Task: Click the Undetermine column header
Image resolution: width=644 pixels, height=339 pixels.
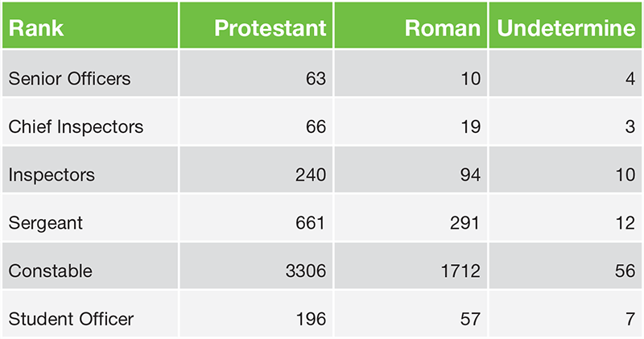Action: point(567,27)
